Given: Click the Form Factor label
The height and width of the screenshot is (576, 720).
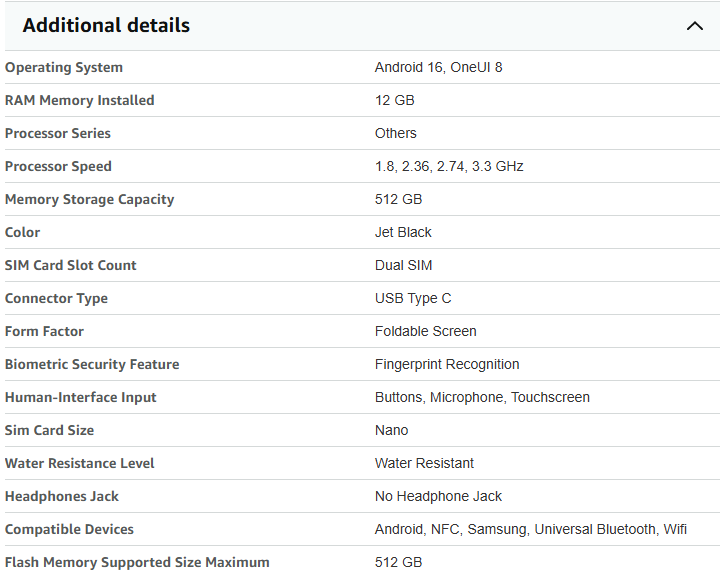Looking at the screenshot, I should click(45, 331).
